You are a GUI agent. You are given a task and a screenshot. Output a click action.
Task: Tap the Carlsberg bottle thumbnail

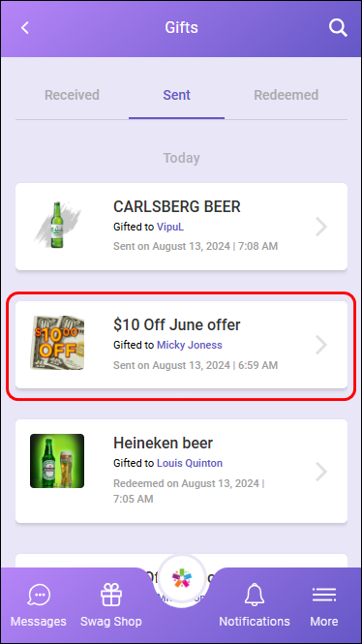tap(57, 225)
